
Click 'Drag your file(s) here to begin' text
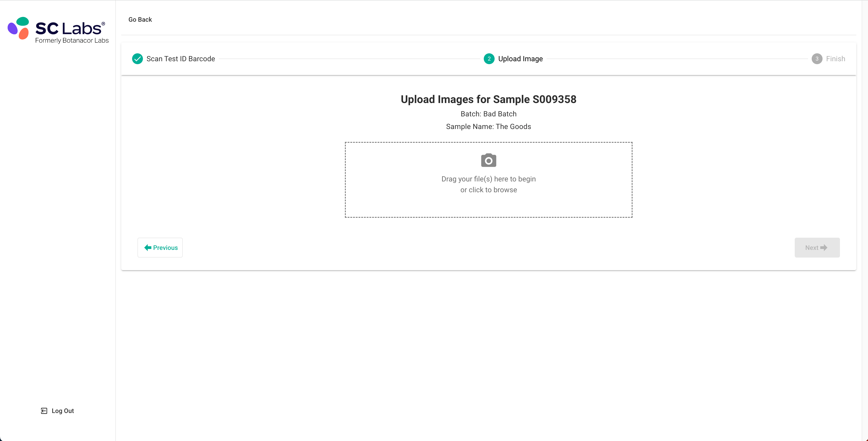coord(488,179)
